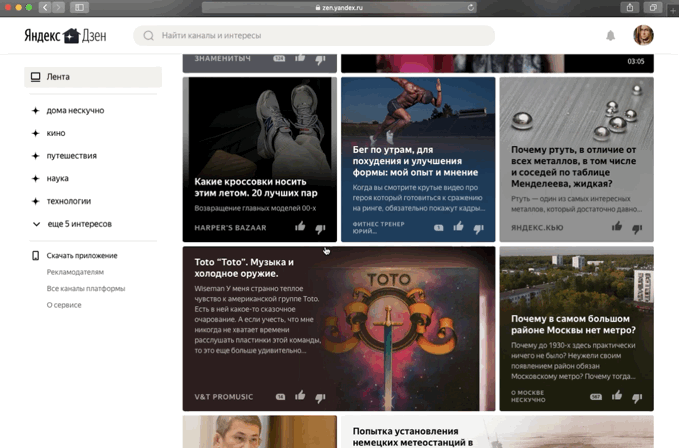Dislike the Знаменитыч card at the top

[320, 60]
